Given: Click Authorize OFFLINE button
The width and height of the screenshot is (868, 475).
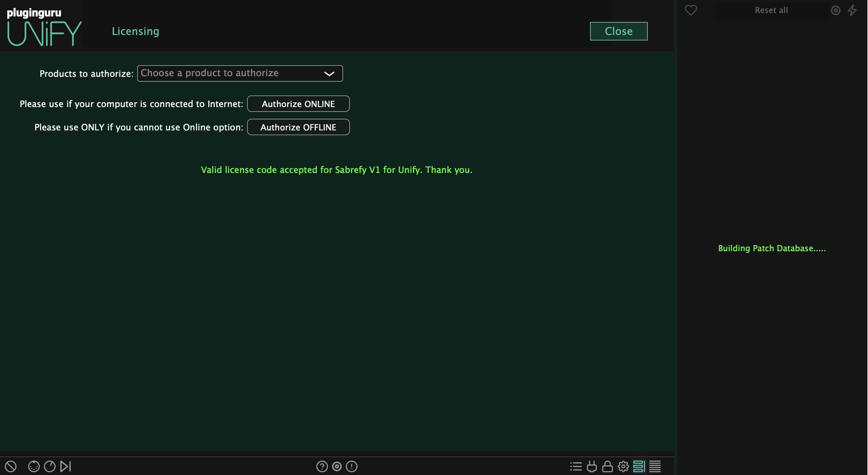Looking at the screenshot, I should pos(298,127).
